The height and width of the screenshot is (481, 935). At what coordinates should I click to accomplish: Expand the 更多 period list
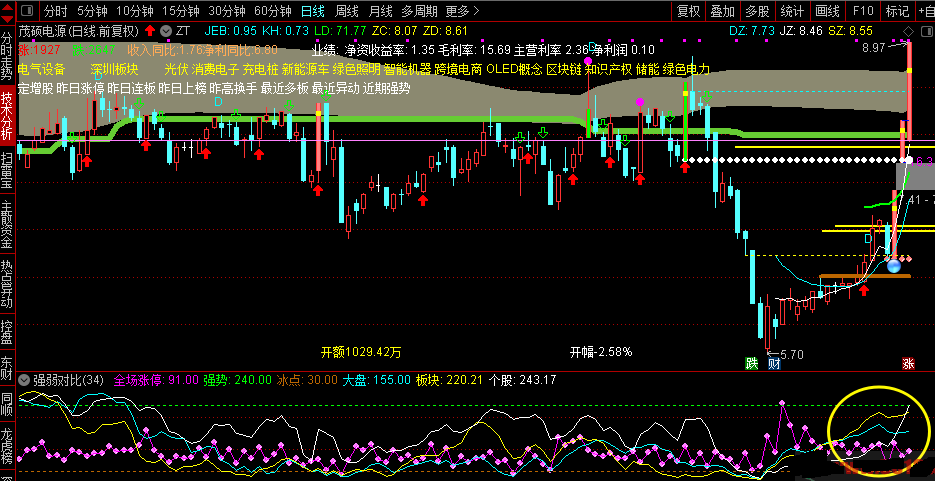click(x=462, y=11)
